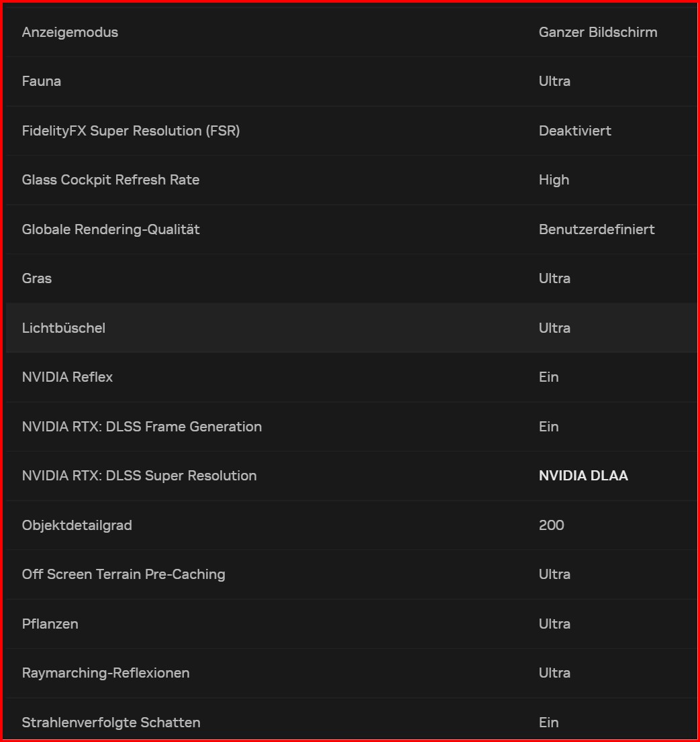
Task: Select the DLSS Super Resolution label
Action: coord(139,476)
